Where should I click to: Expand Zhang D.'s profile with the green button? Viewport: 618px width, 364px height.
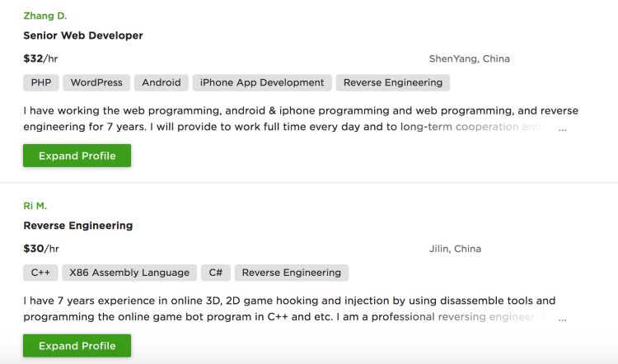pyautogui.click(x=77, y=156)
